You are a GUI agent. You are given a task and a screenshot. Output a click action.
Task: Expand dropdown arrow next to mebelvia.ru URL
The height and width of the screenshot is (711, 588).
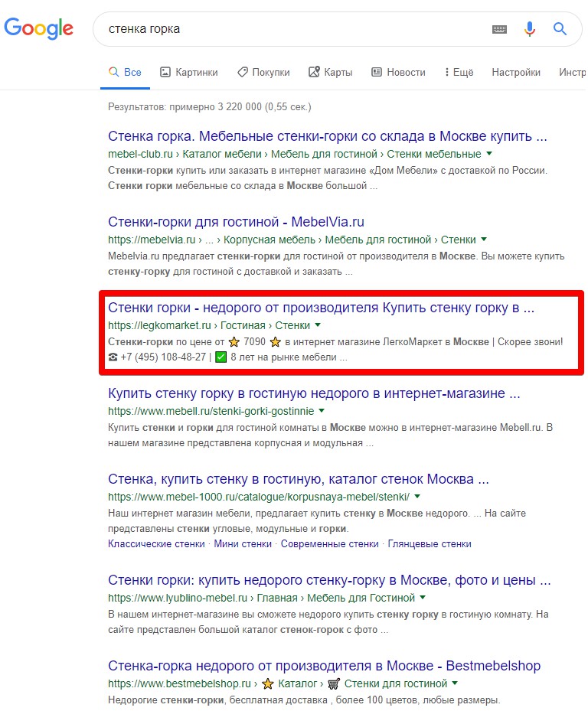click(484, 240)
